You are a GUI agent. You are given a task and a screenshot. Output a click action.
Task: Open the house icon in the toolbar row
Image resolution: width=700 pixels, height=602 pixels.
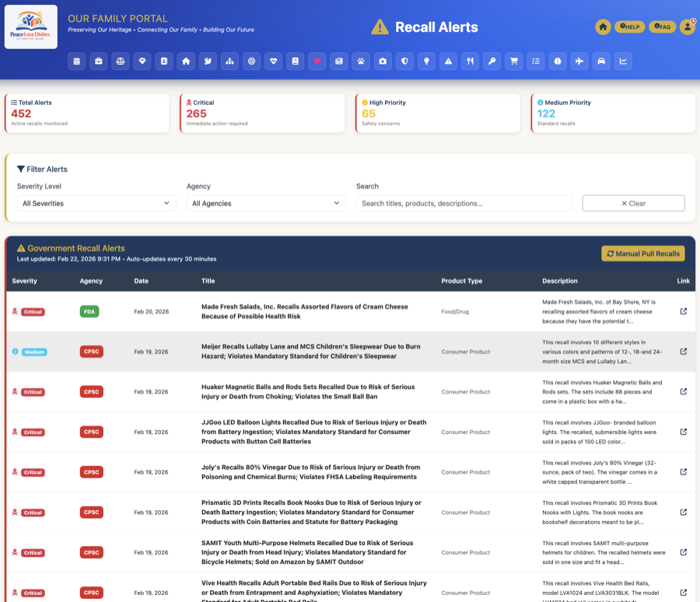(186, 61)
